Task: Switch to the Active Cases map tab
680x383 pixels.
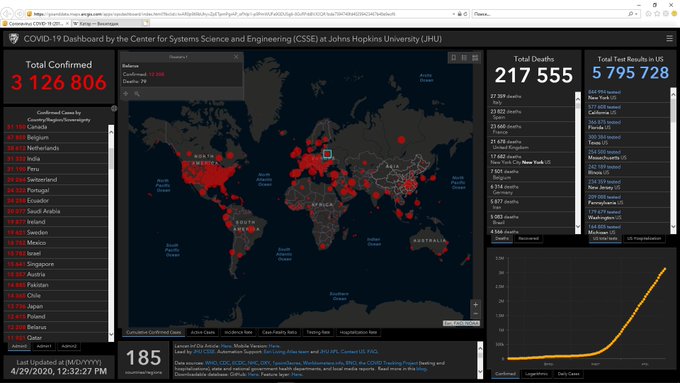Action: point(203,332)
